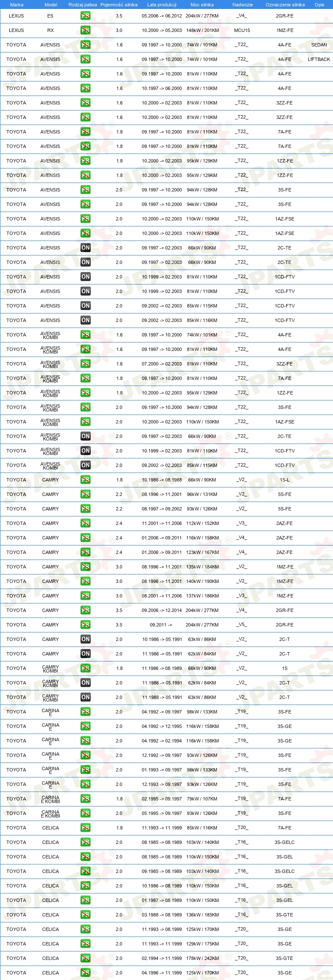Click the 1MZ-FE engine code in the Lexus RX row
The image size is (333, 980).
284,30
